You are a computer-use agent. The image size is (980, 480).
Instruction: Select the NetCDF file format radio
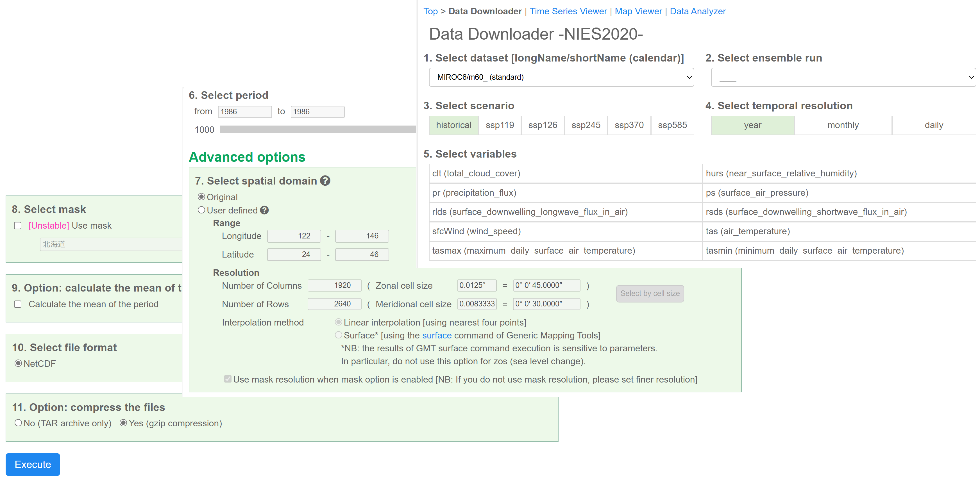click(18, 363)
